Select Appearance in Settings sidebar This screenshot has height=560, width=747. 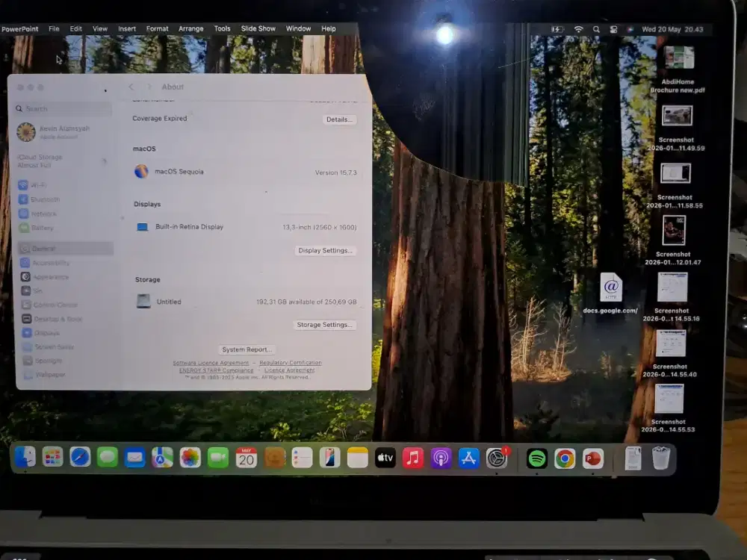point(66,277)
